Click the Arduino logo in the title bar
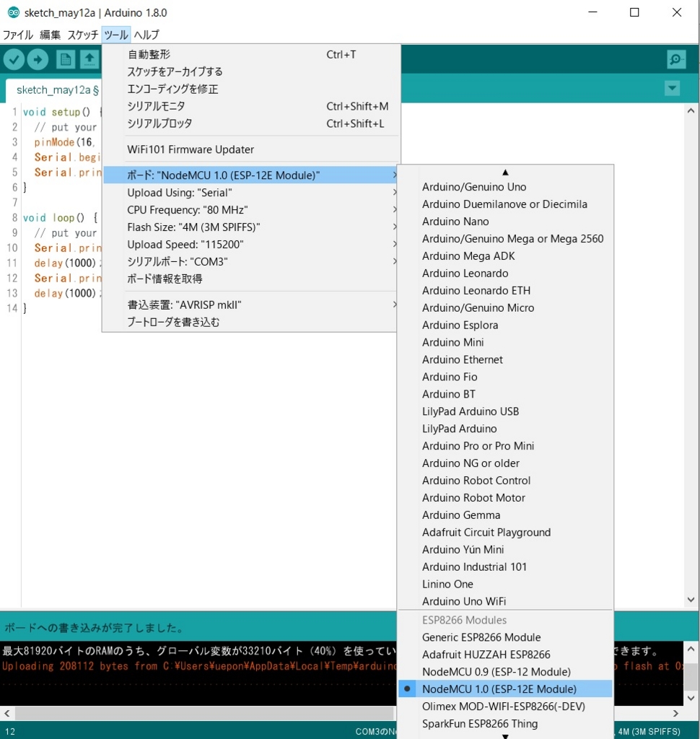The image size is (700, 739). [13, 13]
